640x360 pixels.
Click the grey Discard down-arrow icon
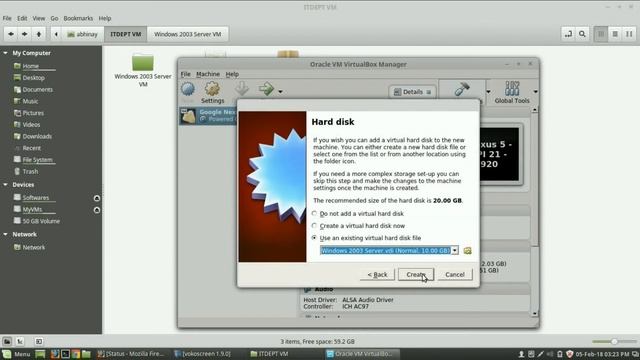[x=242, y=90]
